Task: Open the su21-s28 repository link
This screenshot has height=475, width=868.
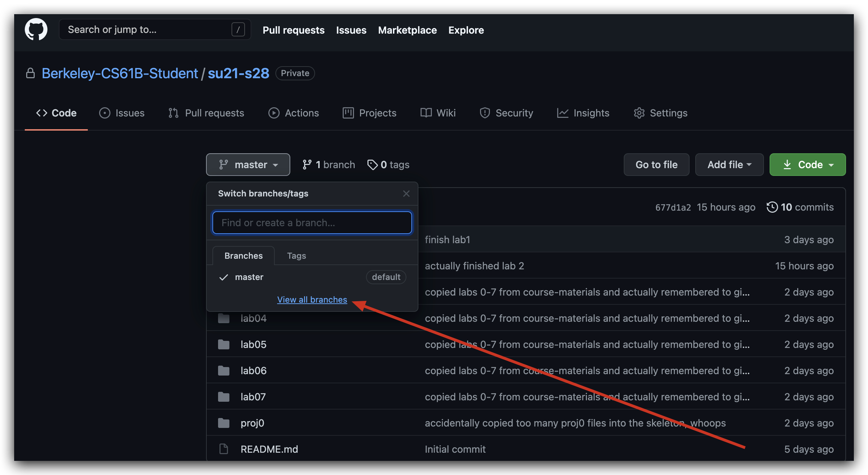Action: pyautogui.click(x=238, y=73)
